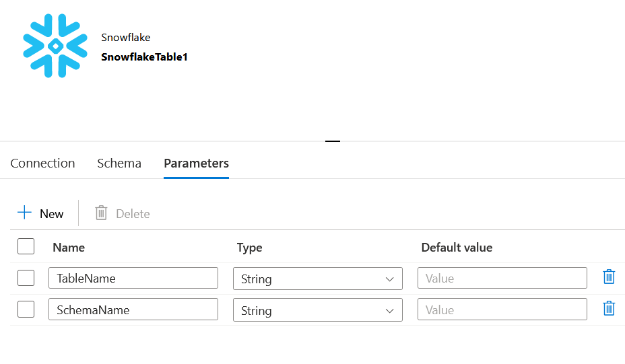
Task: Click the SnowflakeTable1 dataset title
Action: [144, 57]
